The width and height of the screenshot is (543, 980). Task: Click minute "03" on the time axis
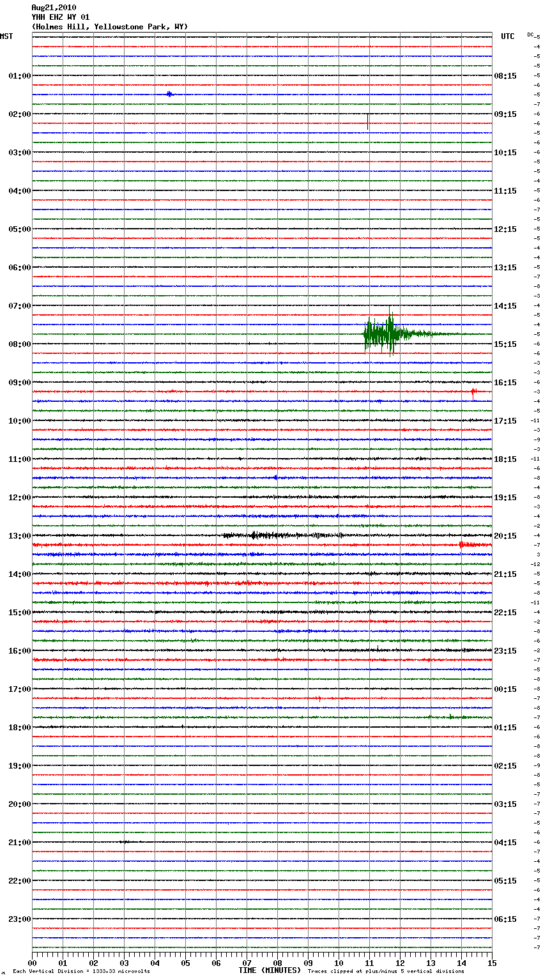pyautogui.click(x=124, y=963)
